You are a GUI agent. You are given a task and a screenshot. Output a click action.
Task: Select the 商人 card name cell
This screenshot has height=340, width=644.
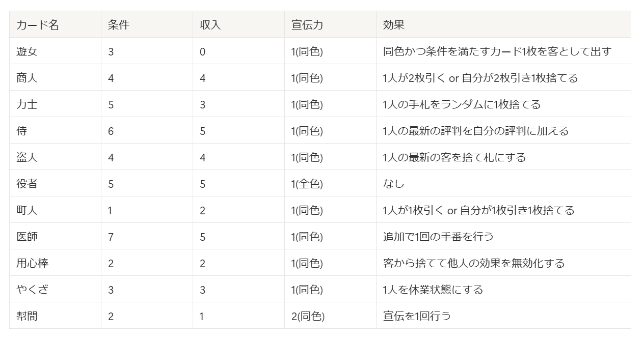[x=27, y=78]
